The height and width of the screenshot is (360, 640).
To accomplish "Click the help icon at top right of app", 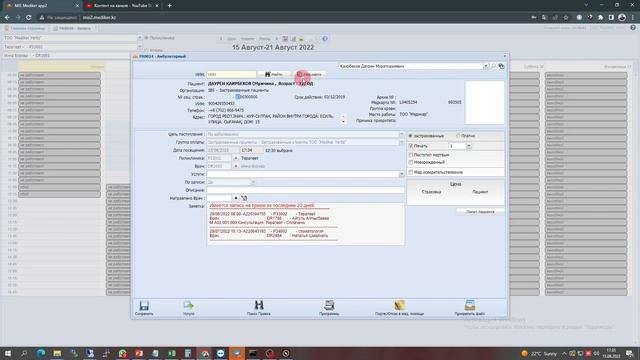I will [x=633, y=28].
